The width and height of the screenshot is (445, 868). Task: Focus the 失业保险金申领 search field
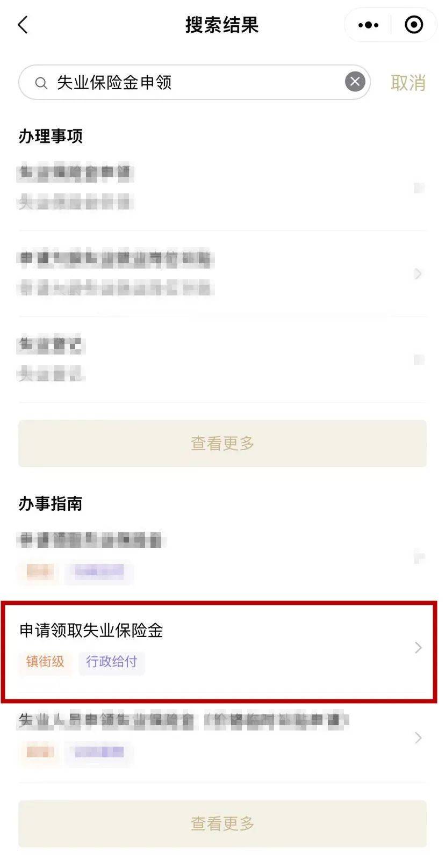[x=195, y=82]
